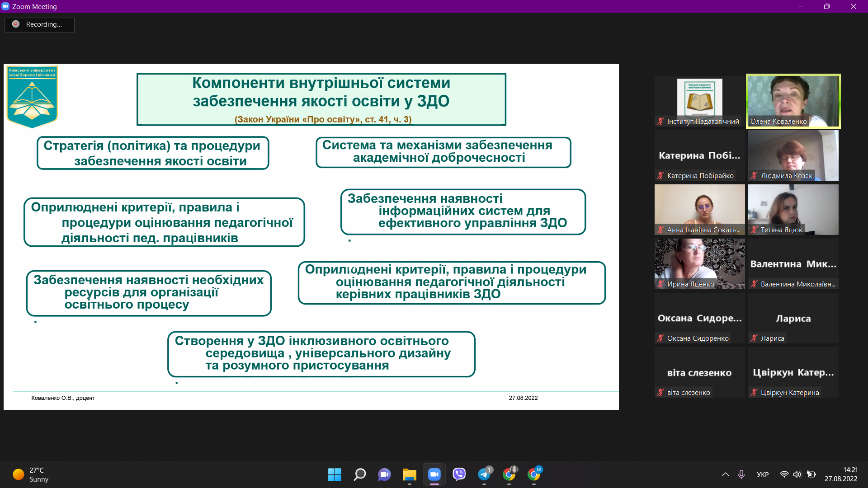
Task: Open Telegram taskbar icon
Action: pyautogui.click(x=484, y=474)
